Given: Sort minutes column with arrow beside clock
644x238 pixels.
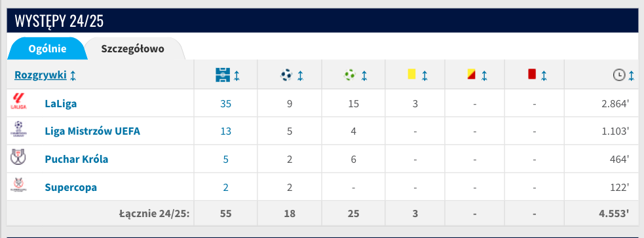Looking at the screenshot, I should coord(632,75).
